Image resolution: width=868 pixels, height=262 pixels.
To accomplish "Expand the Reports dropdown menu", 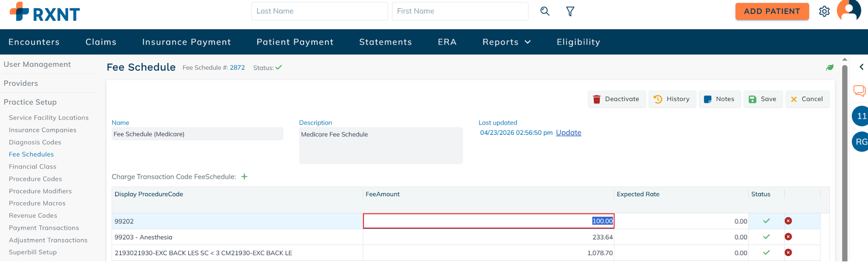I will coord(506,42).
